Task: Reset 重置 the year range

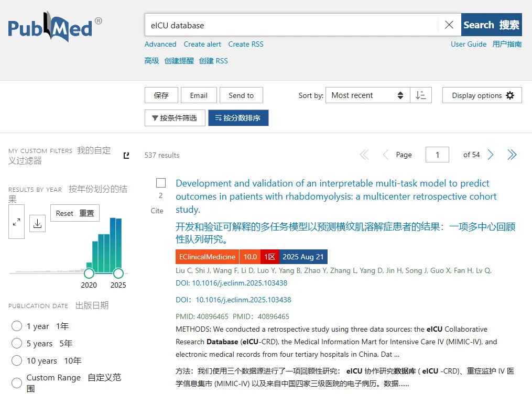Action: click(x=74, y=213)
